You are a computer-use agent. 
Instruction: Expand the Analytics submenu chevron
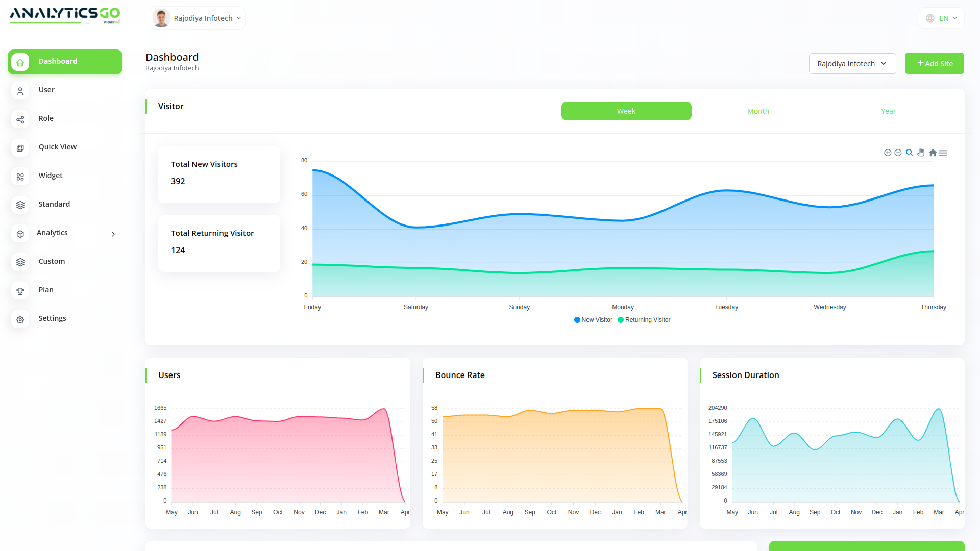pyautogui.click(x=113, y=234)
